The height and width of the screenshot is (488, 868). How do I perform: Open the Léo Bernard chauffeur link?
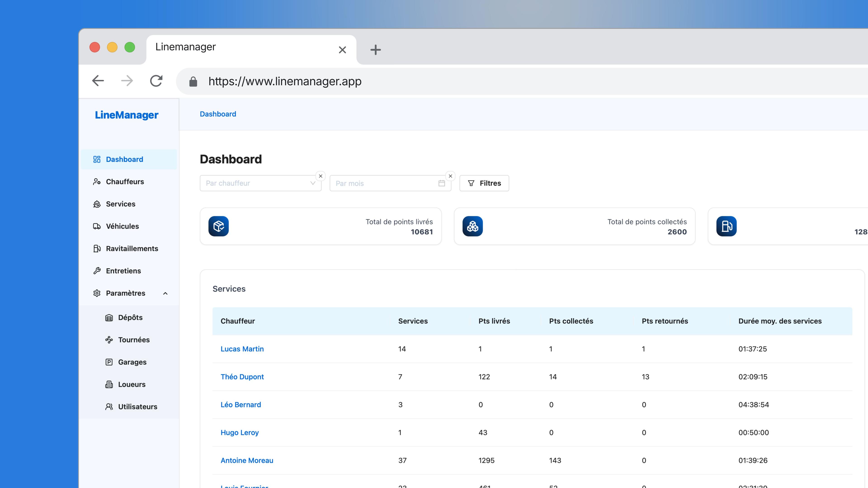(x=241, y=405)
